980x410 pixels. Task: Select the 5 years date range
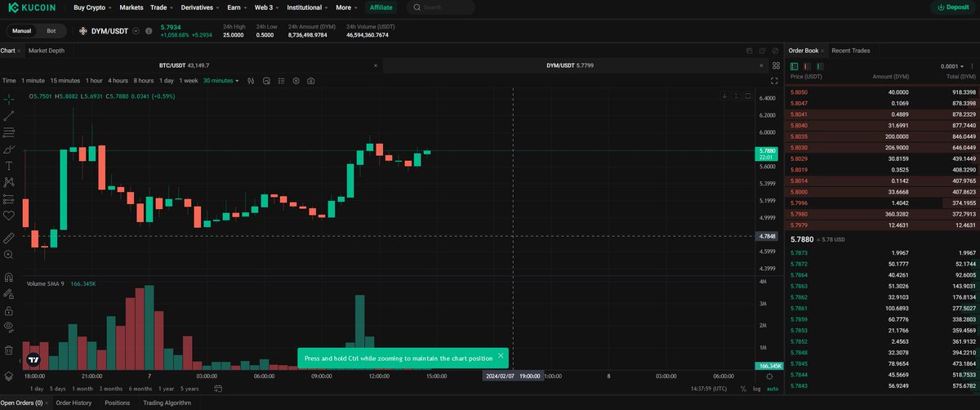(x=189, y=389)
